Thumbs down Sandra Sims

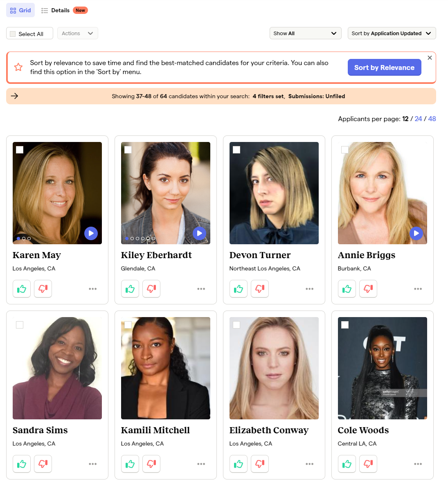43,464
